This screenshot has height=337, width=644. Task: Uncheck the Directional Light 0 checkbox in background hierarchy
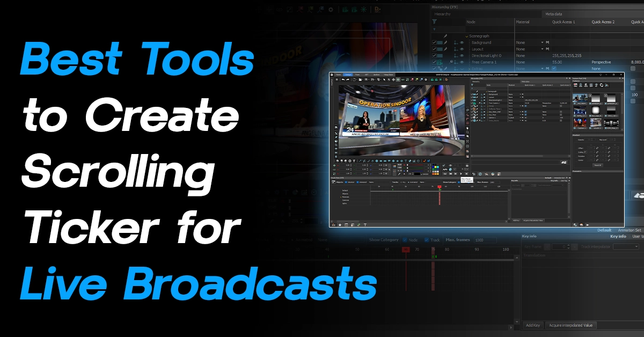[x=435, y=55]
